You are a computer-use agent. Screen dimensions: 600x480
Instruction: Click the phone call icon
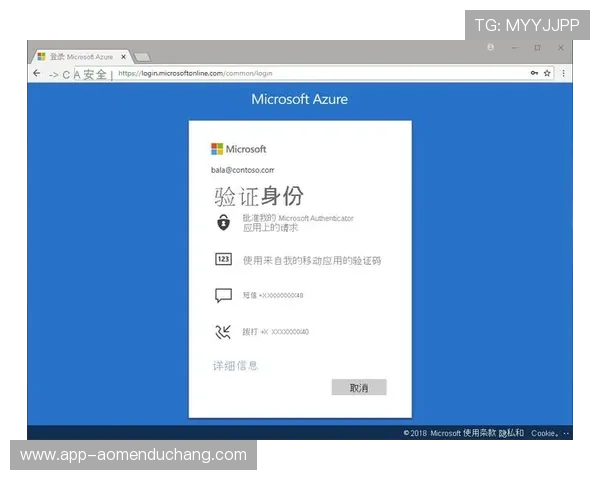(224, 332)
